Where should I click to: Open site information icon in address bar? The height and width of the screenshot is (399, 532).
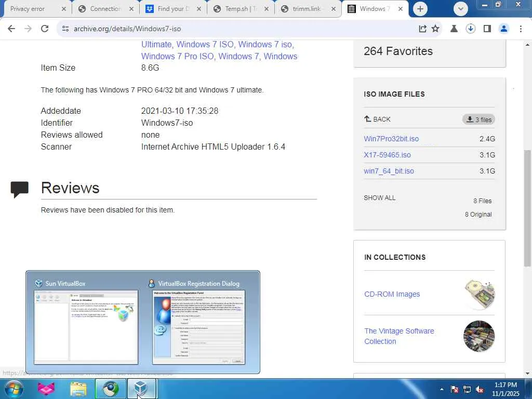click(65, 29)
